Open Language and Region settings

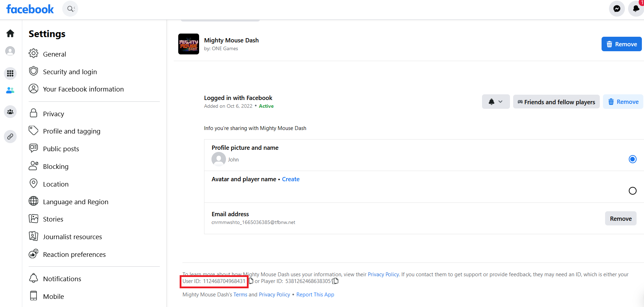click(x=75, y=202)
